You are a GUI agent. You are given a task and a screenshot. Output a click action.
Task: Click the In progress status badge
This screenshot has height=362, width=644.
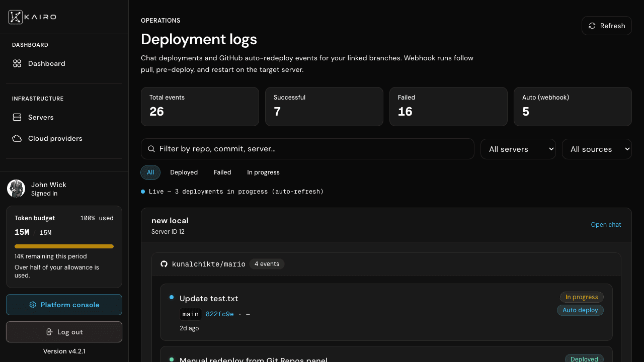point(582,297)
